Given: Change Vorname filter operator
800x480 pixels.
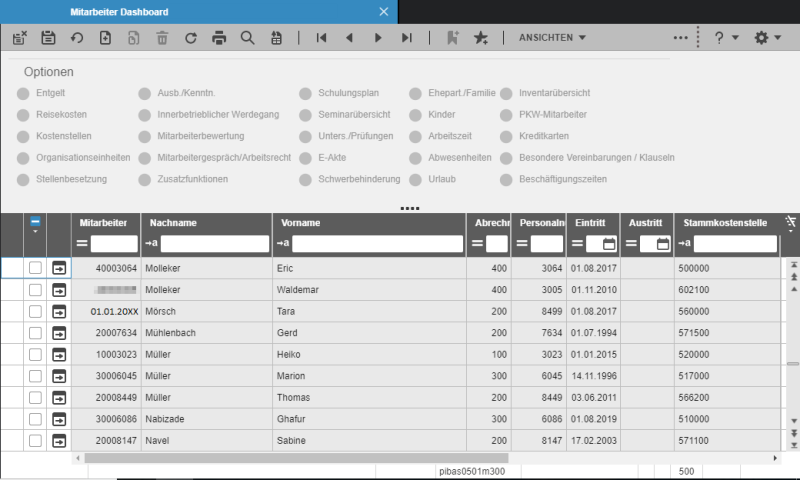Looking at the screenshot, I should (283, 243).
